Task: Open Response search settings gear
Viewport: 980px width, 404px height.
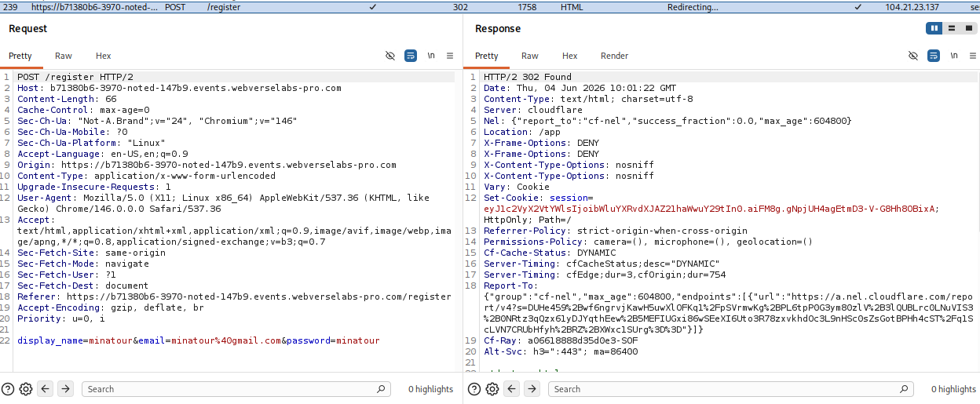Action: [492, 389]
